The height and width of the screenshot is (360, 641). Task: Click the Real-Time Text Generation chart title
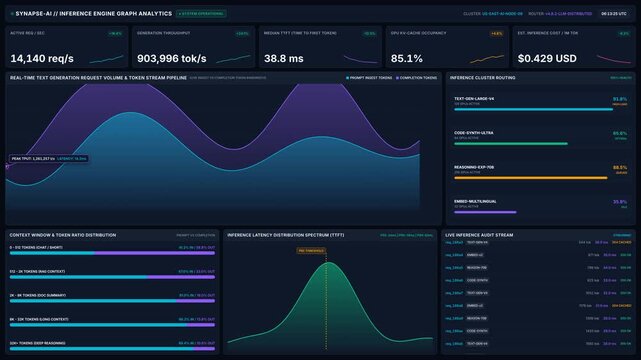tap(98, 78)
